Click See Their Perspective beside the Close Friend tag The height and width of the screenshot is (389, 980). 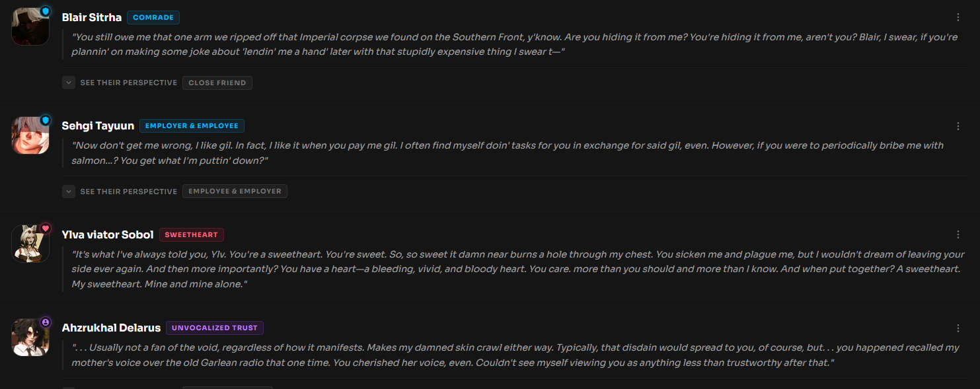[128, 83]
